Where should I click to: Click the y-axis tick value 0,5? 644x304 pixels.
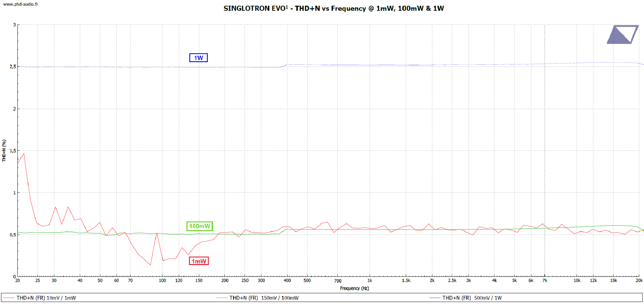[13, 235]
